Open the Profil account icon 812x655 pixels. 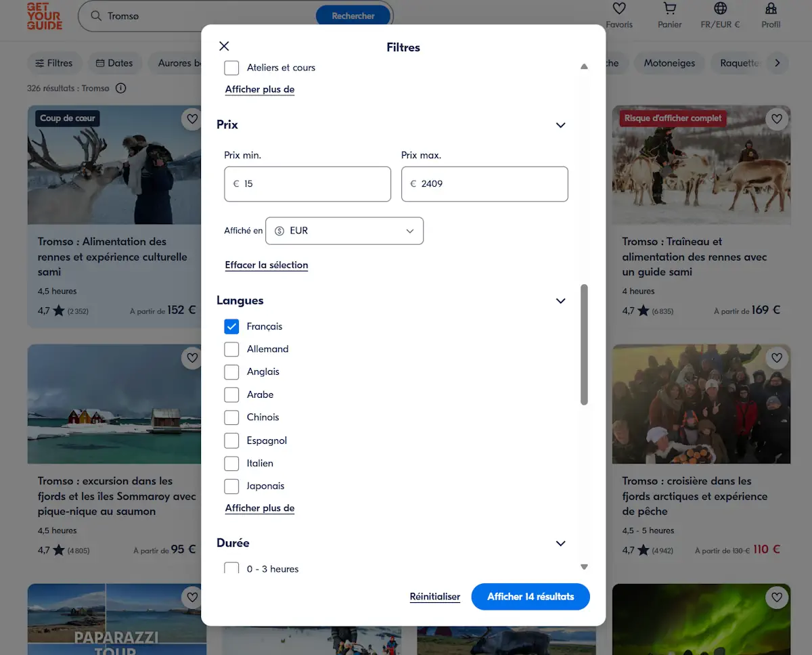[771, 8]
